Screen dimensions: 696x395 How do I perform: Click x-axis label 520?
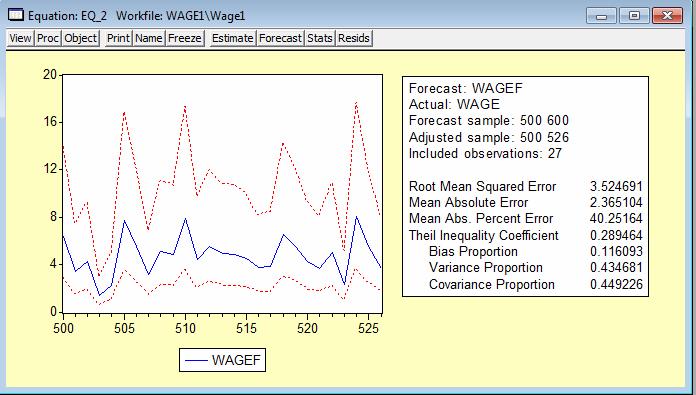tap(308, 329)
